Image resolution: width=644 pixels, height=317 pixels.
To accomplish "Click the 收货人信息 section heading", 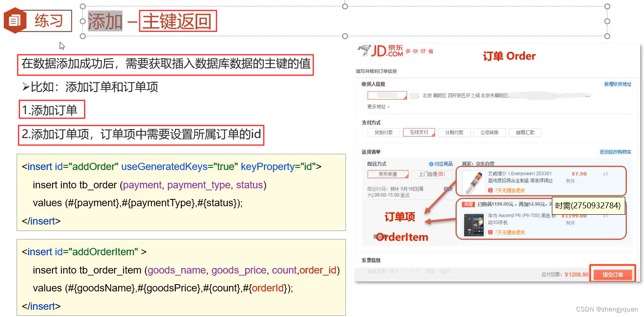I will [373, 84].
